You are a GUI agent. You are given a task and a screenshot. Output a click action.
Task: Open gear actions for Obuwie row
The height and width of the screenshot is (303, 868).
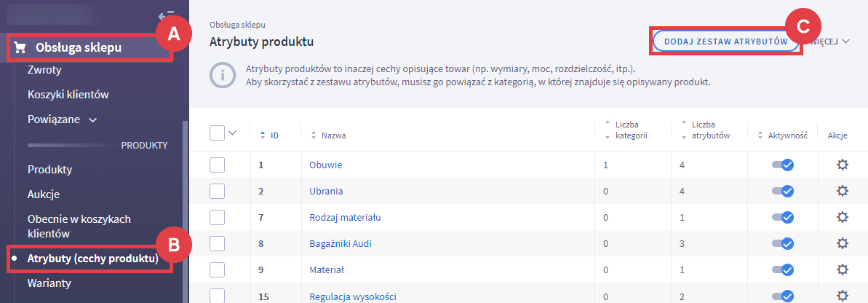[x=843, y=165]
